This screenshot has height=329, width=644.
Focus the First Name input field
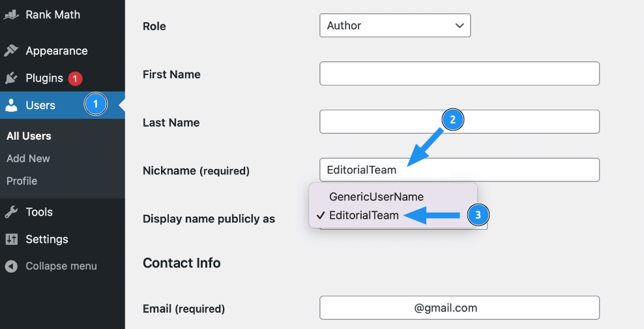coord(460,74)
